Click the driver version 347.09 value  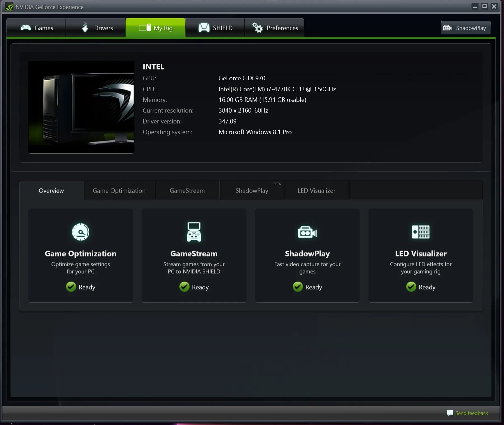pos(227,121)
